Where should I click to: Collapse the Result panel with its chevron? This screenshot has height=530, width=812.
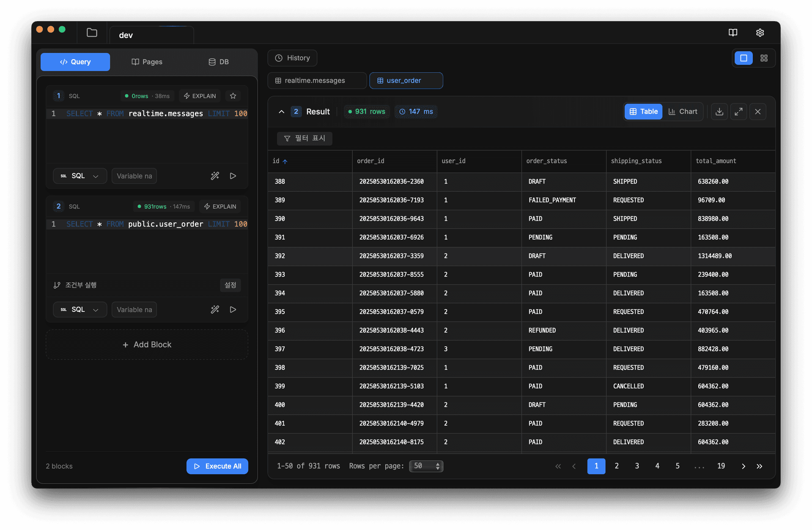pyautogui.click(x=282, y=112)
